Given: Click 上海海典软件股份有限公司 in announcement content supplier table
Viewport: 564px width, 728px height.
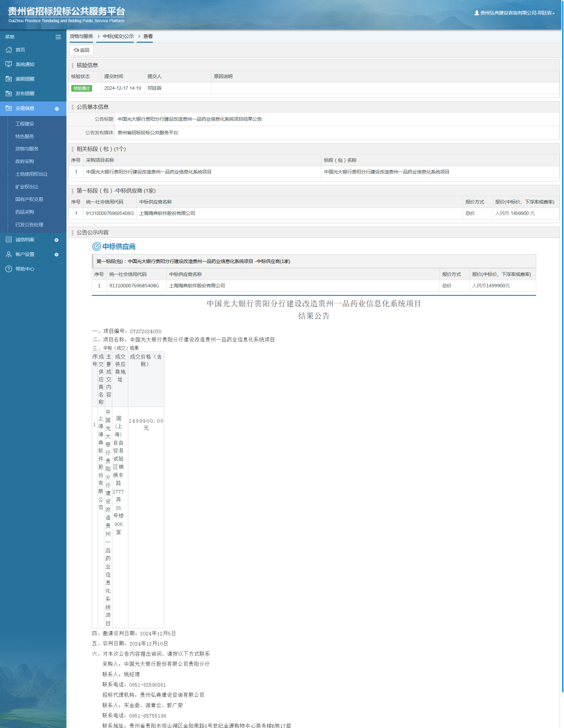Looking at the screenshot, I should pyautogui.click(x=197, y=286).
